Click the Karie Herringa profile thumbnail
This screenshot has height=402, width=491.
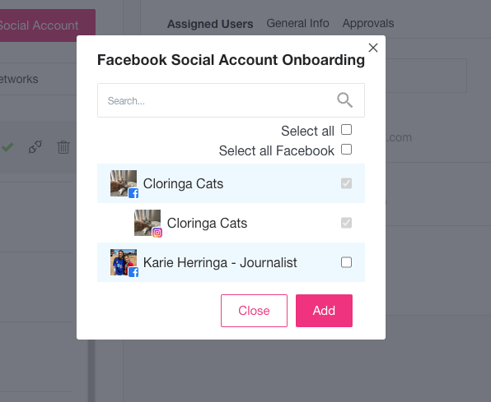[123, 262]
